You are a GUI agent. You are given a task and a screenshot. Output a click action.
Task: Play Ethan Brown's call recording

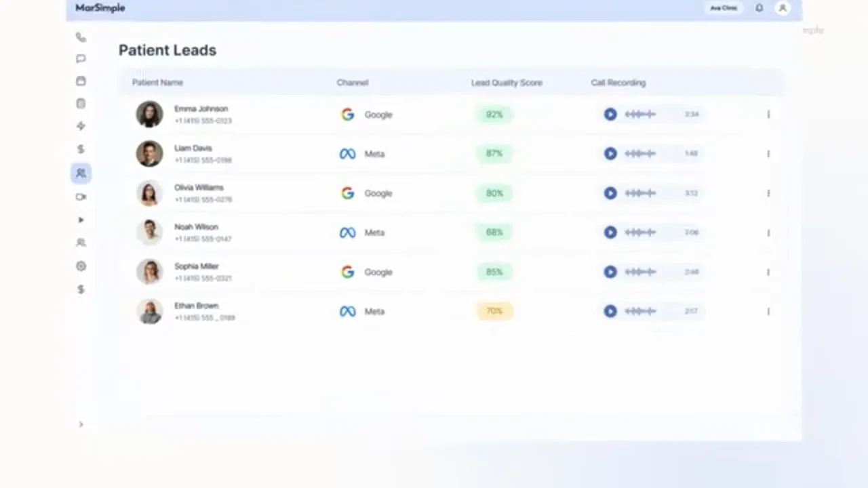point(610,311)
